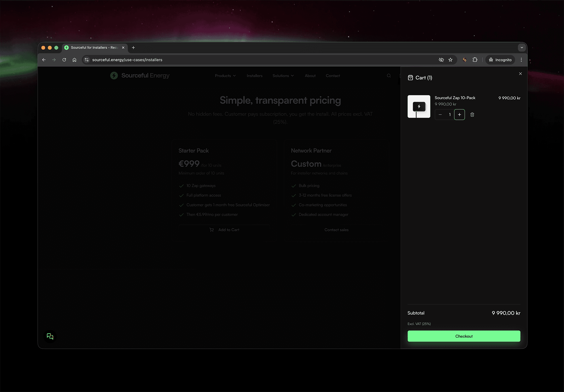
Task: Close the cart panel
Action: (x=520, y=74)
